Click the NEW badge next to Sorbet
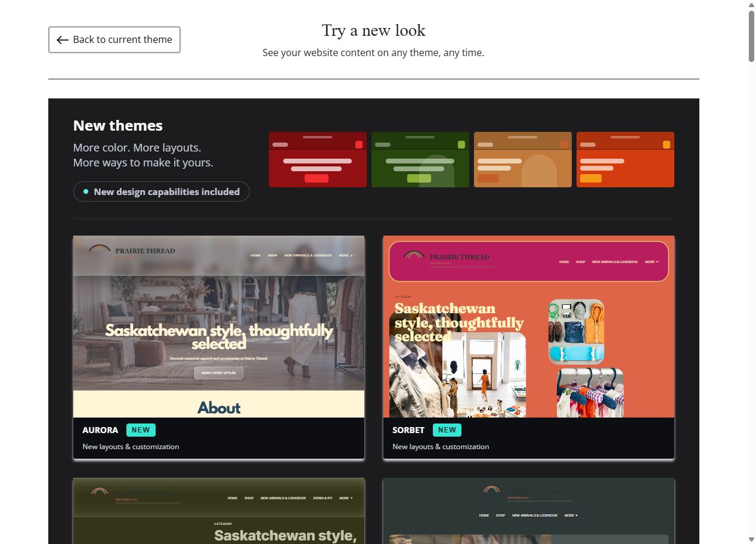The height and width of the screenshot is (544, 756). (447, 429)
